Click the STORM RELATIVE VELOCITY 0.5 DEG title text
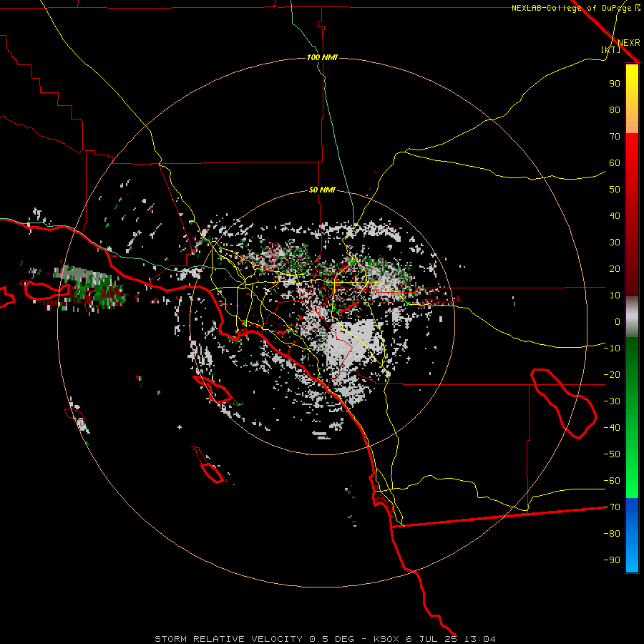 coord(254,639)
